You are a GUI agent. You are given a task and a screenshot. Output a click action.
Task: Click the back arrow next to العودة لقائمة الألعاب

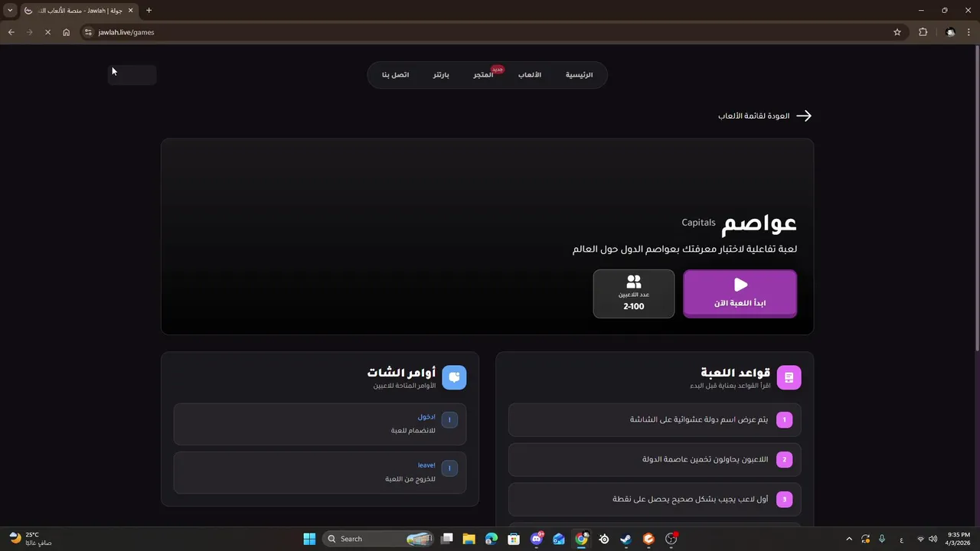point(804,116)
